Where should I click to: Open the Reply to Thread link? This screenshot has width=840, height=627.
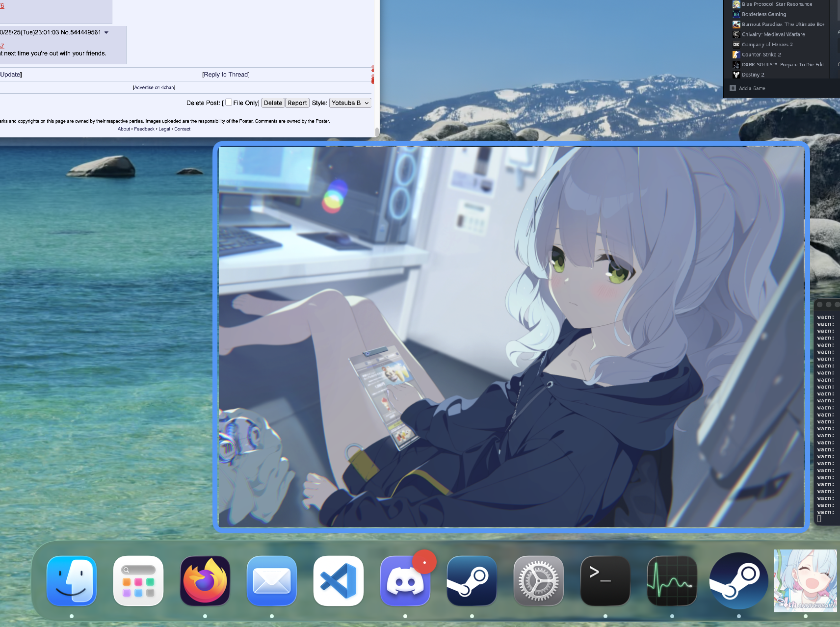pyautogui.click(x=226, y=75)
